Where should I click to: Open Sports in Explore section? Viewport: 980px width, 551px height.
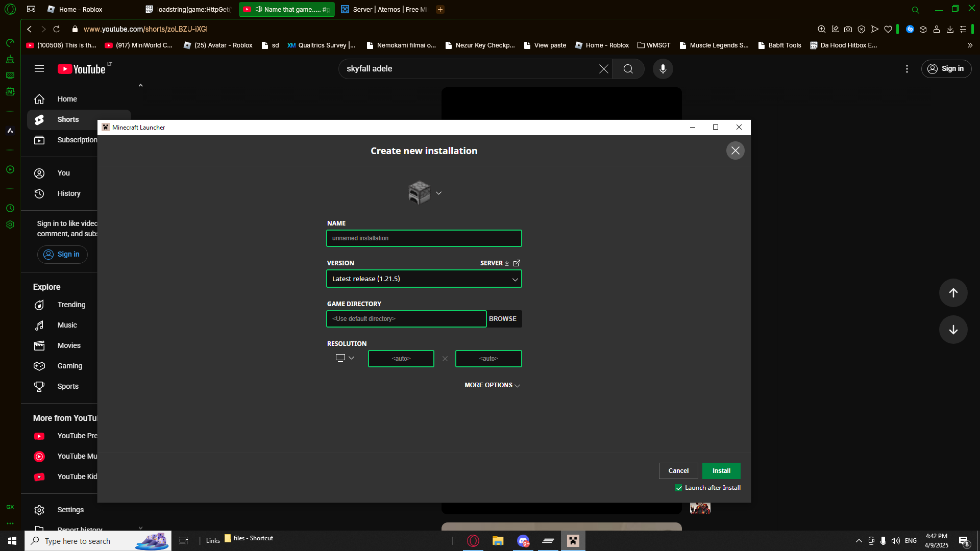tap(61, 386)
